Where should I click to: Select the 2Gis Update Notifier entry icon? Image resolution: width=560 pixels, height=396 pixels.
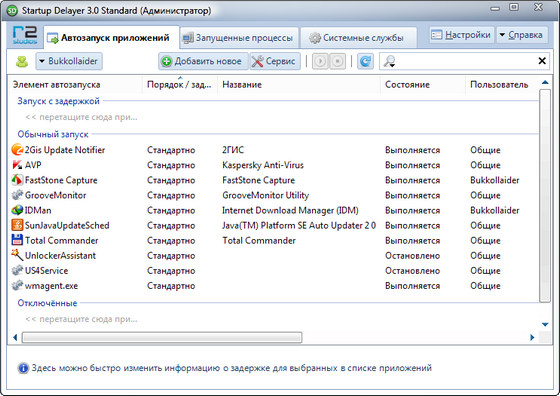coord(17,150)
